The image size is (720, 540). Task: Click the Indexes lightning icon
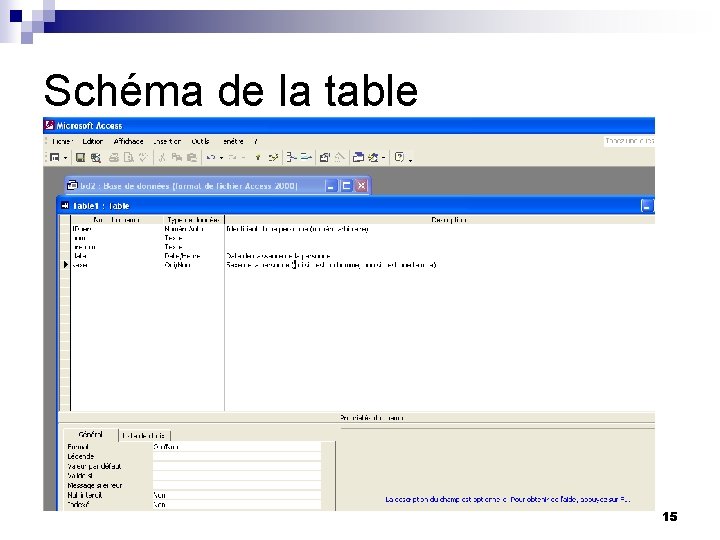pos(274,158)
